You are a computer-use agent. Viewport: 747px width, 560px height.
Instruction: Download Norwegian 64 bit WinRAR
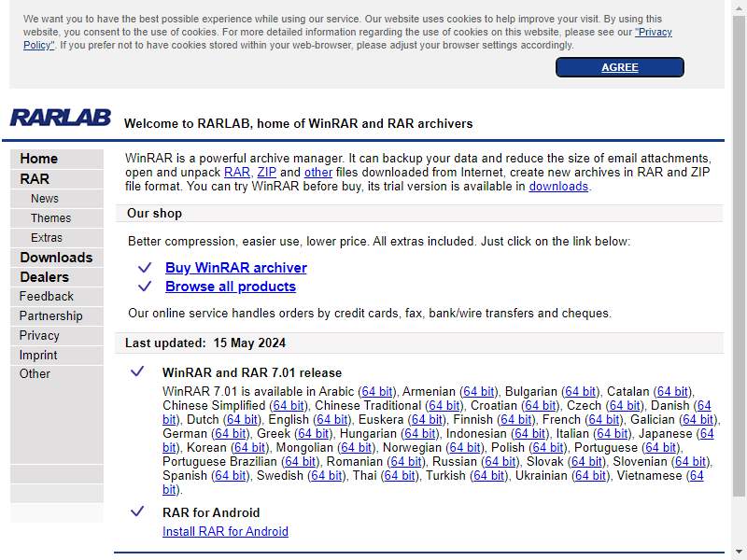pos(465,448)
